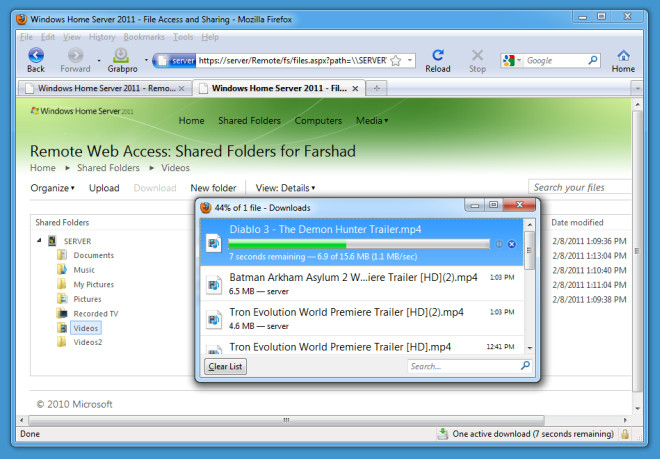Click the status bar padlock icon
This screenshot has width=660, height=459.
[625, 434]
